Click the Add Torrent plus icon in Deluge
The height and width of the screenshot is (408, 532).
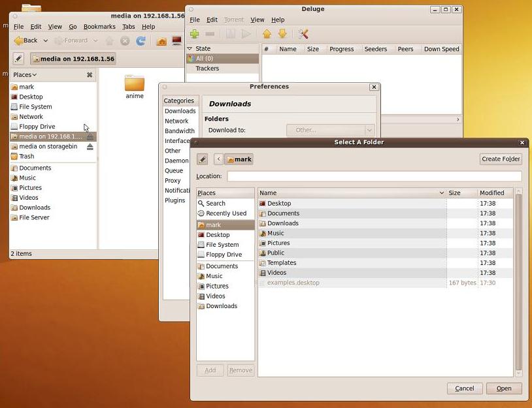point(194,34)
